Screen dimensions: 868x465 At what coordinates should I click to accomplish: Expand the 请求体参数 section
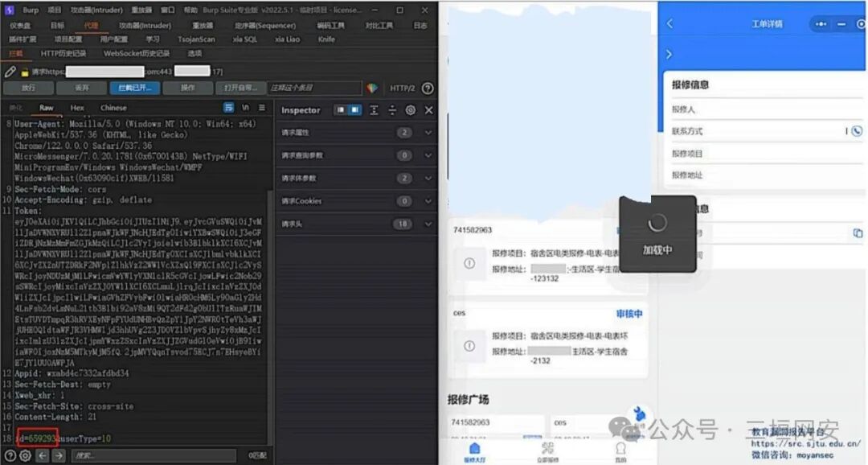click(356, 178)
